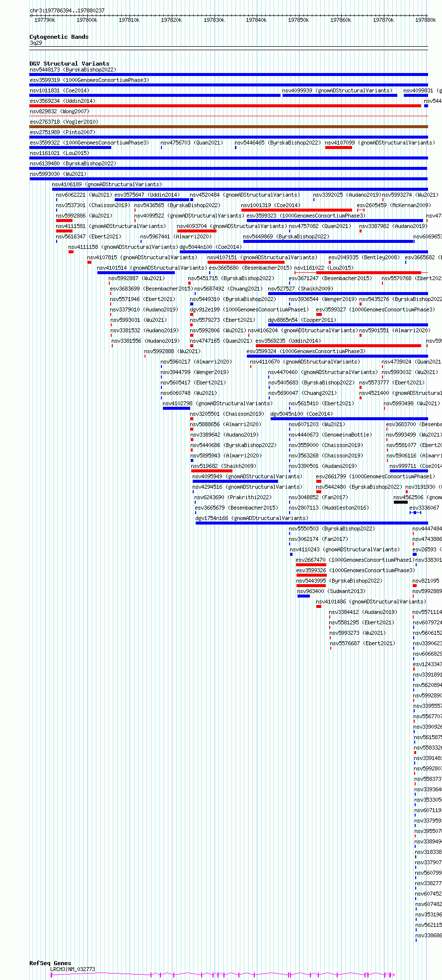The height and width of the screenshot is (980, 442).
Task: Click the 197830k ruler position label
Action: (214, 20)
